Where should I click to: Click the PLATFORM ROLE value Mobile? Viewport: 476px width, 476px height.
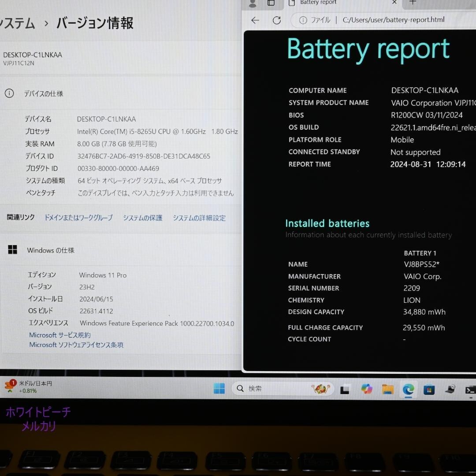point(402,140)
